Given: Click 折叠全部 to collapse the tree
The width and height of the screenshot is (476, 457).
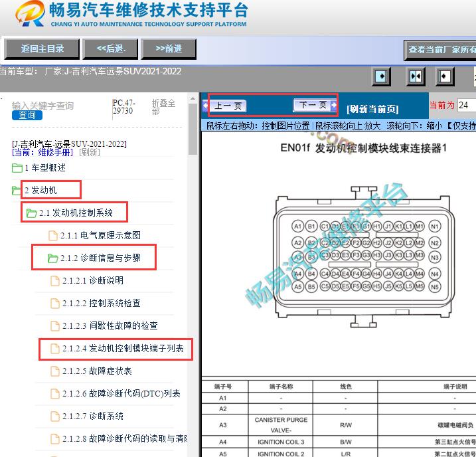Looking at the screenshot, I should tap(163, 107).
